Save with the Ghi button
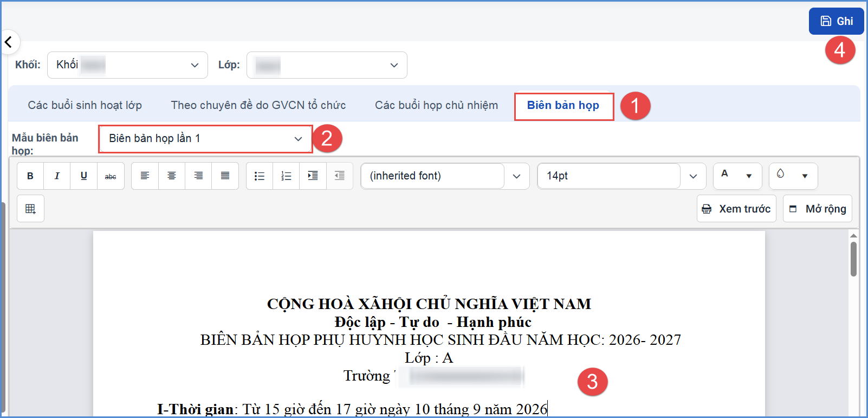 [x=836, y=21]
